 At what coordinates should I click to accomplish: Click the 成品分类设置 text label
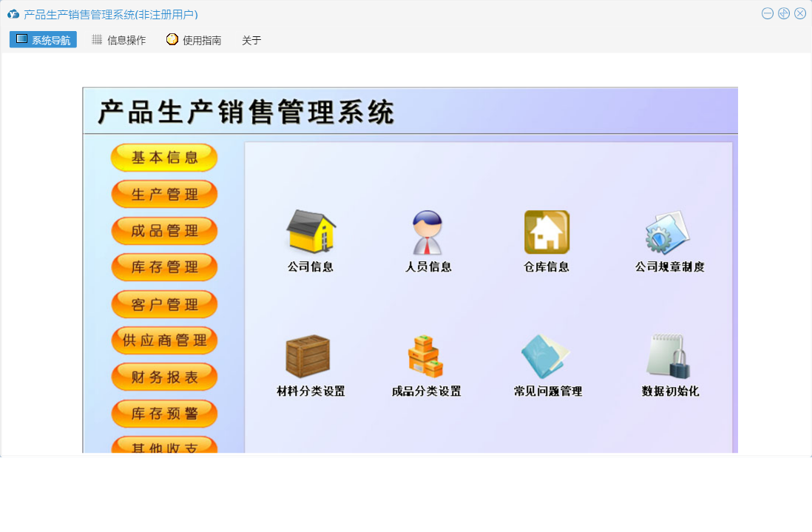tap(426, 391)
